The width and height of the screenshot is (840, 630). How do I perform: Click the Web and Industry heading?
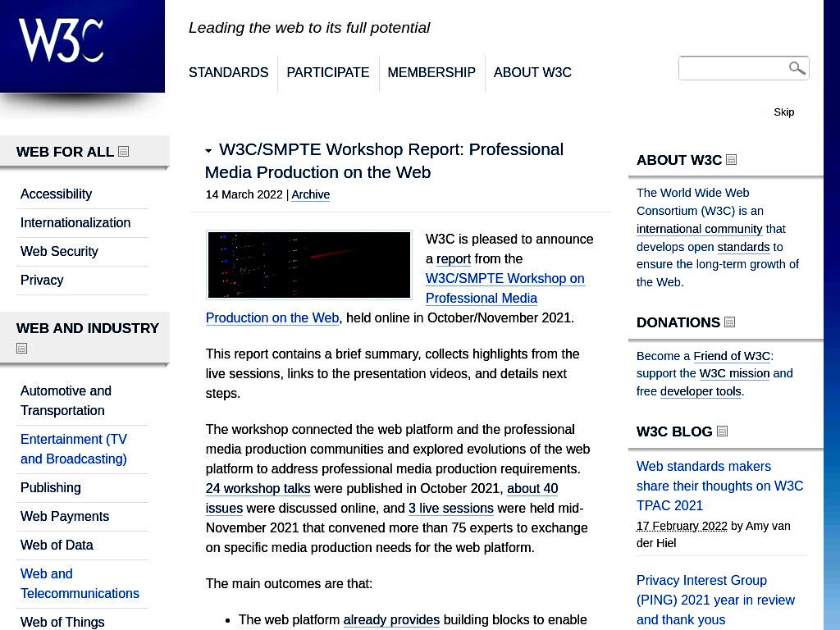pyautogui.click(x=88, y=328)
